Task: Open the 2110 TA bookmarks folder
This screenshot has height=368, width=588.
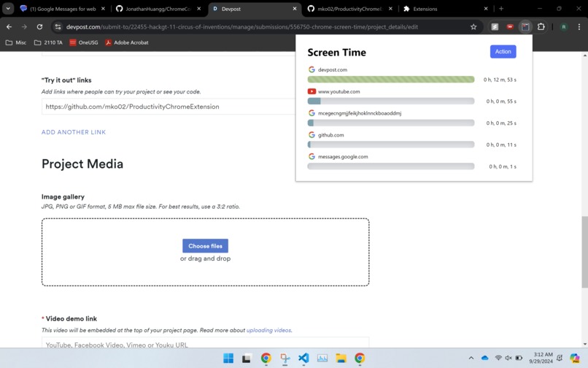Action: point(48,42)
